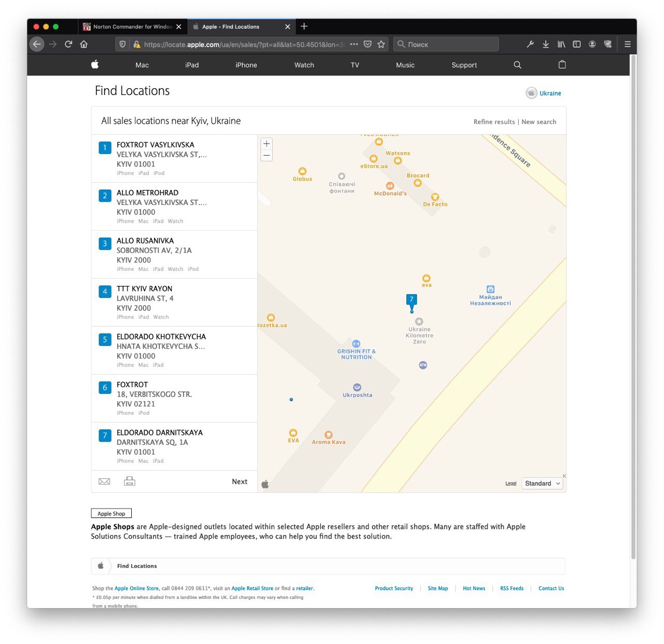This screenshot has width=664, height=644.
Task: Open the Site Map footer link
Action: point(438,588)
